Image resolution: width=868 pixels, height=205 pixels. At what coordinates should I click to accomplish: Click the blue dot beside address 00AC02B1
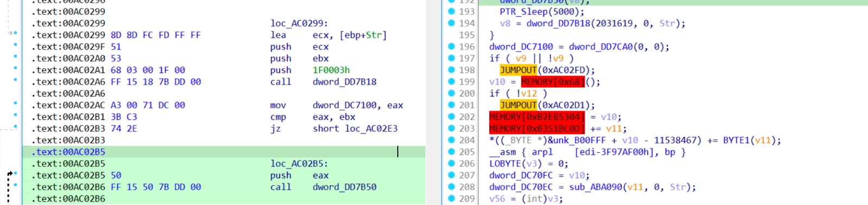pos(15,117)
